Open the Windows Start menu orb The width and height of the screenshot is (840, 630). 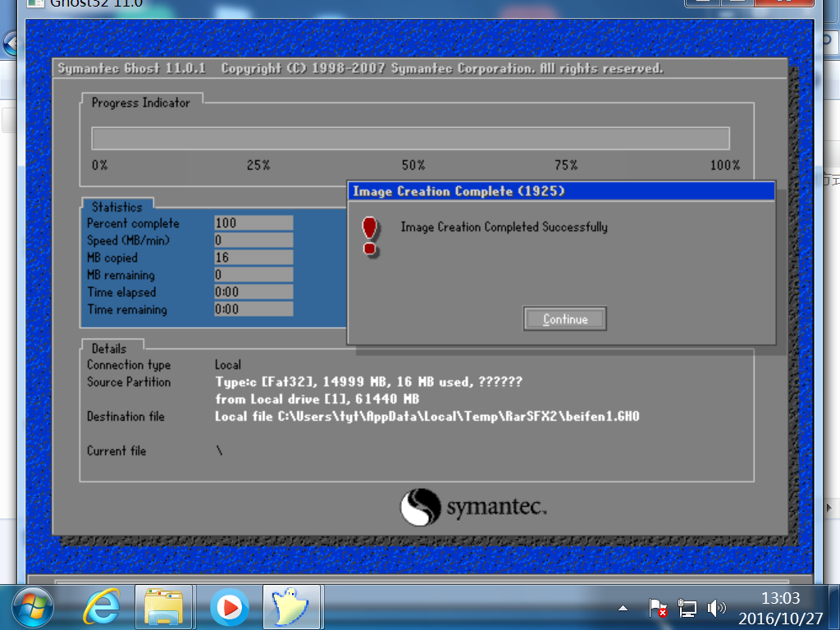pyautogui.click(x=33, y=608)
